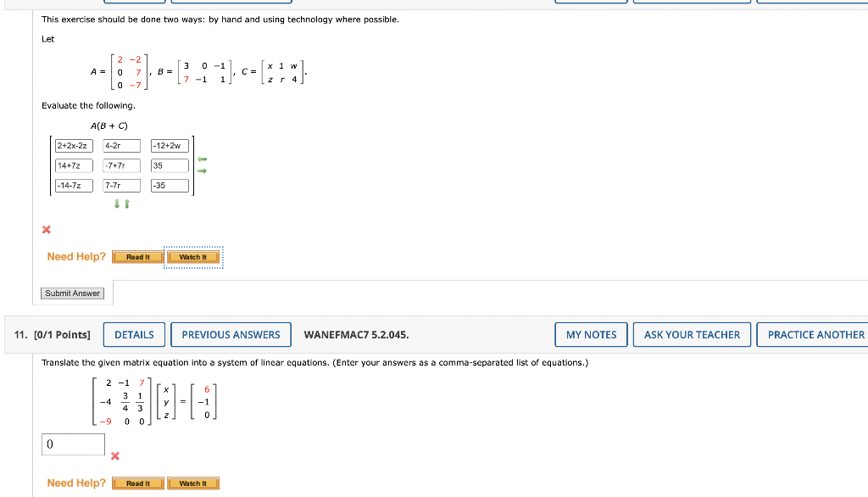Click the DETAILS tab for question 11
868x497 pixels.
click(x=134, y=334)
